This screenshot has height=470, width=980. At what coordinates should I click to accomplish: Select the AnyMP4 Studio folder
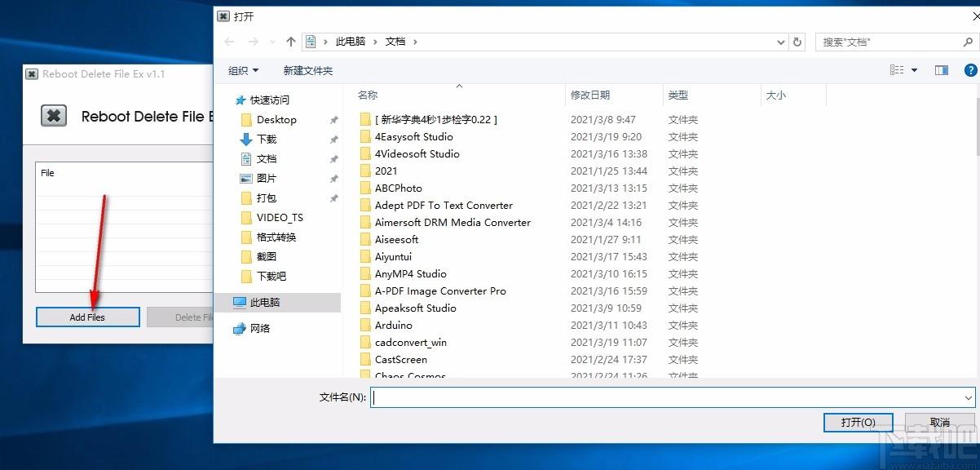point(411,273)
